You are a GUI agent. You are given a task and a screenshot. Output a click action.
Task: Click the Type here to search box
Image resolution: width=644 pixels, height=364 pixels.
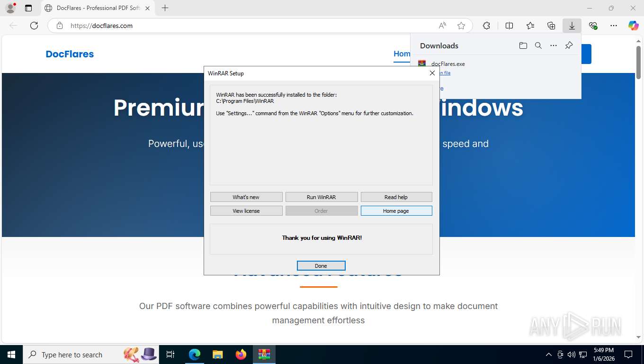(x=91, y=355)
